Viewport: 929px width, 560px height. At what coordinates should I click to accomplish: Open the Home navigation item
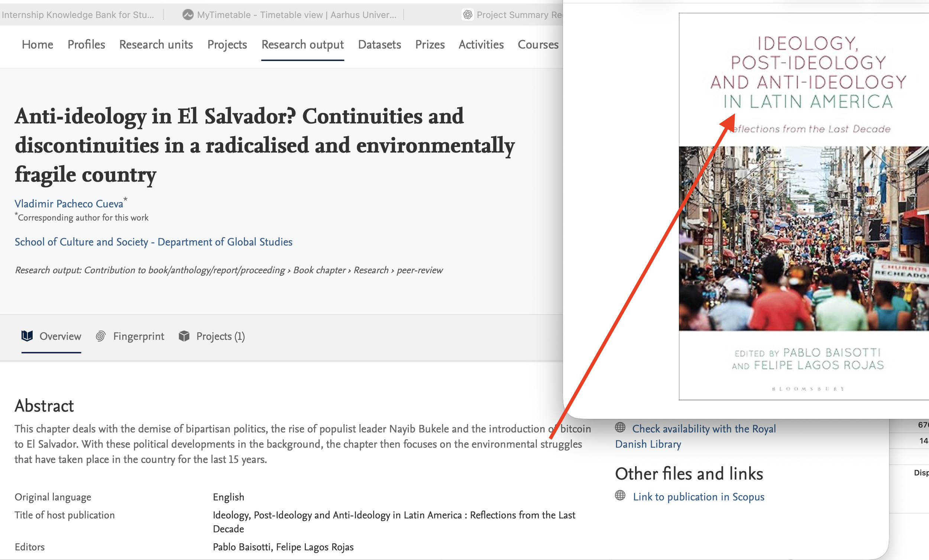37,45
